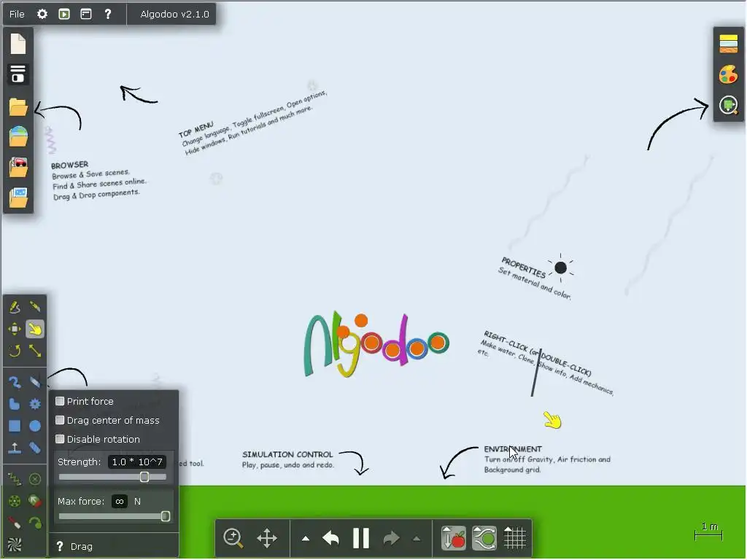Select the Knife tool
Screen dimensions: 747x560
[x=35, y=307]
